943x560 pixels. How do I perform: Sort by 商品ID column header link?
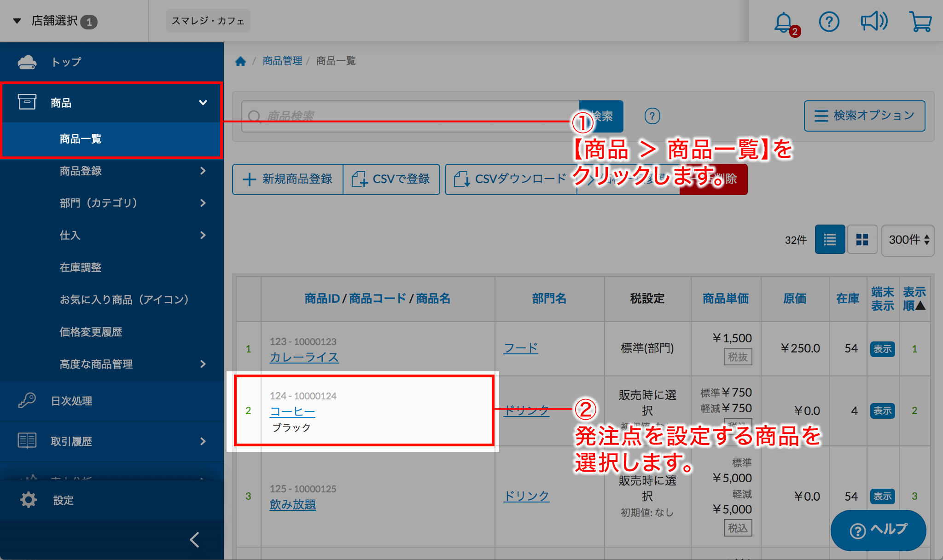tap(322, 299)
